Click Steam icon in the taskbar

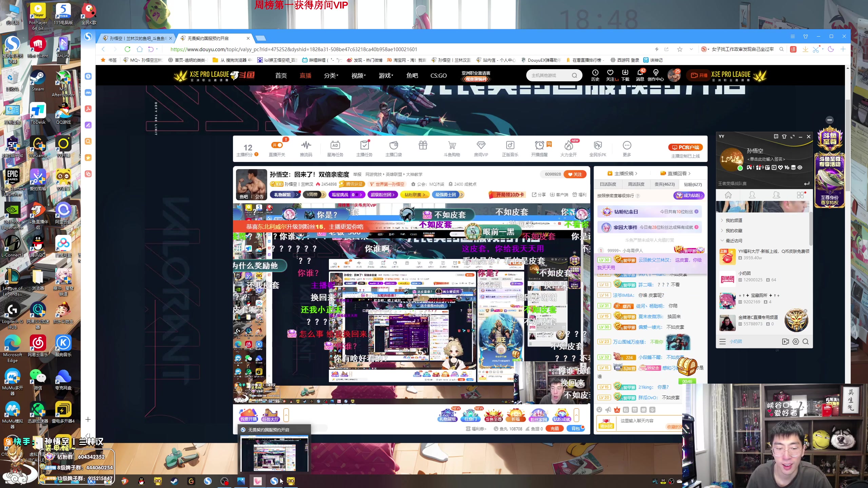point(174,481)
